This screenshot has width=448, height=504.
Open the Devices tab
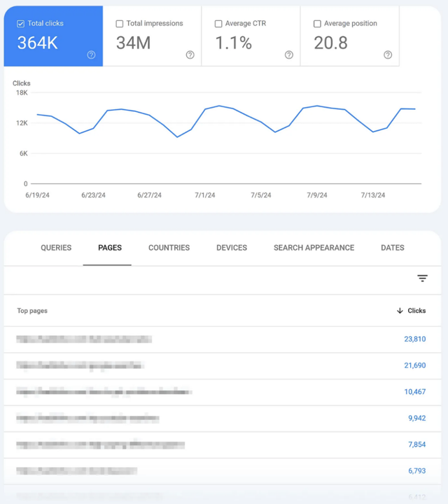232,248
